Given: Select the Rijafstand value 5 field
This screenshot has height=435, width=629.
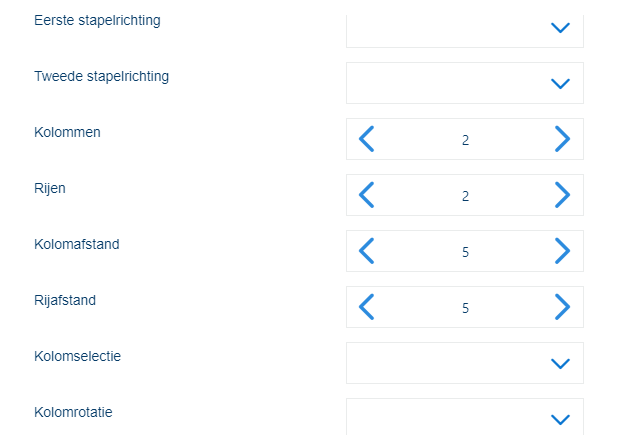Looking at the screenshot, I should 465,308.
